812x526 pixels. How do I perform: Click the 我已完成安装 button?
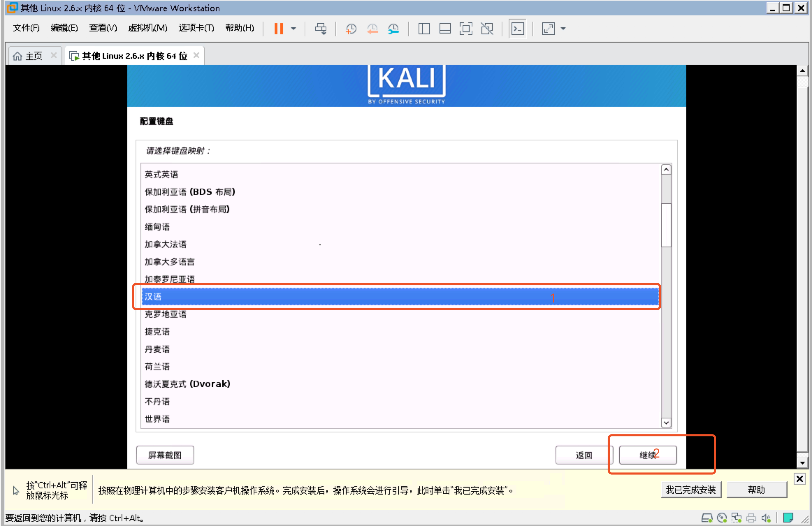pos(691,490)
